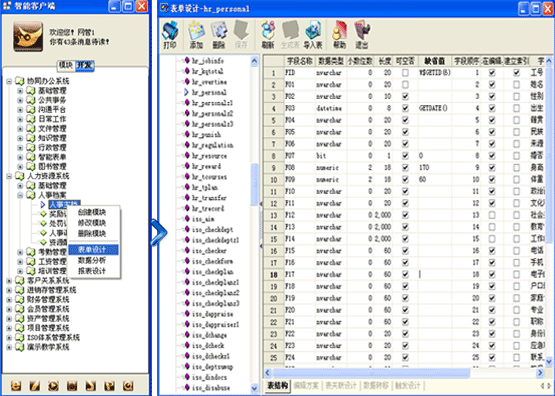Click the table list scroll-down arrow
Screen dimensions: 555x396
(254, 388)
